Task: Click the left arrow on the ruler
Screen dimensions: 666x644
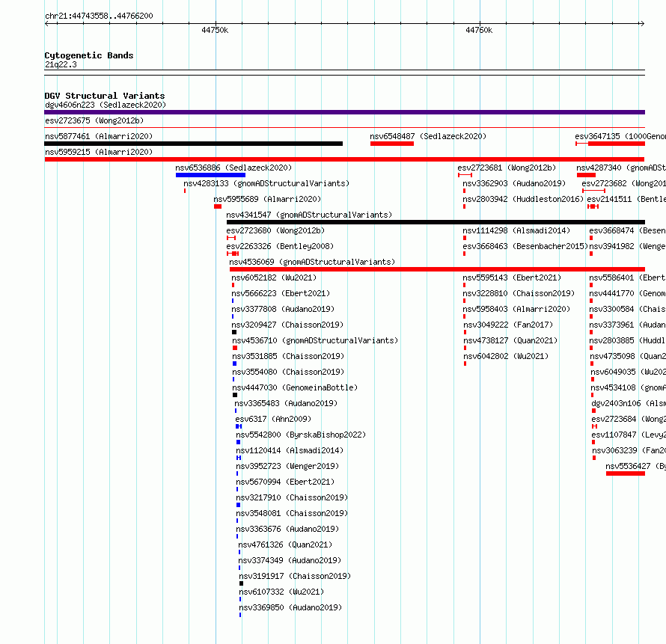Action: click(x=46, y=24)
